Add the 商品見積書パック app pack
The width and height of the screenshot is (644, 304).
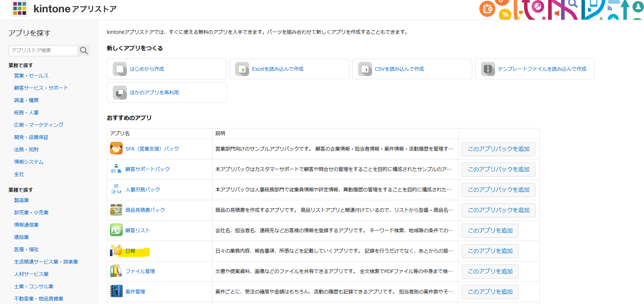click(x=499, y=210)
